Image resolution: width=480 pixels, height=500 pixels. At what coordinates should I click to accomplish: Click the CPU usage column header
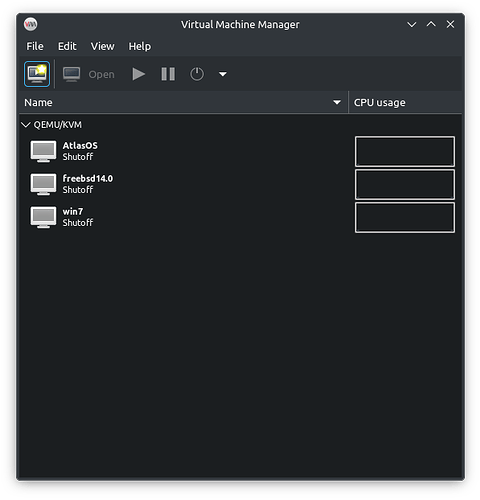tap(405, 102)
